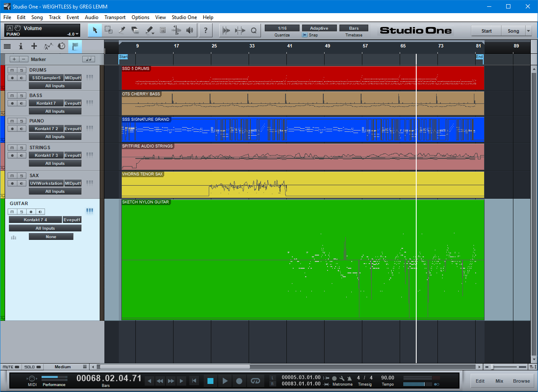Click the note-pair button on Marker track

click(89, 59)
